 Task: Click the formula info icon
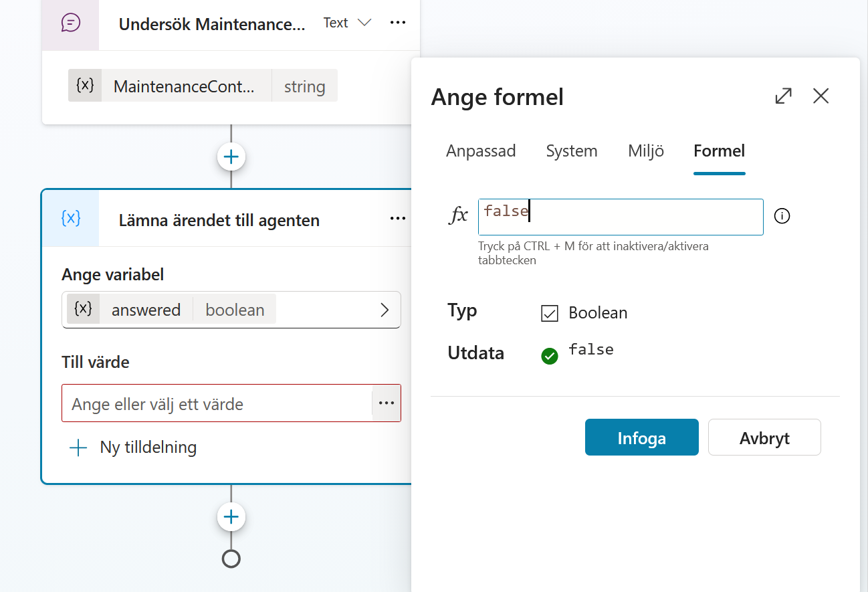[782, 216]
